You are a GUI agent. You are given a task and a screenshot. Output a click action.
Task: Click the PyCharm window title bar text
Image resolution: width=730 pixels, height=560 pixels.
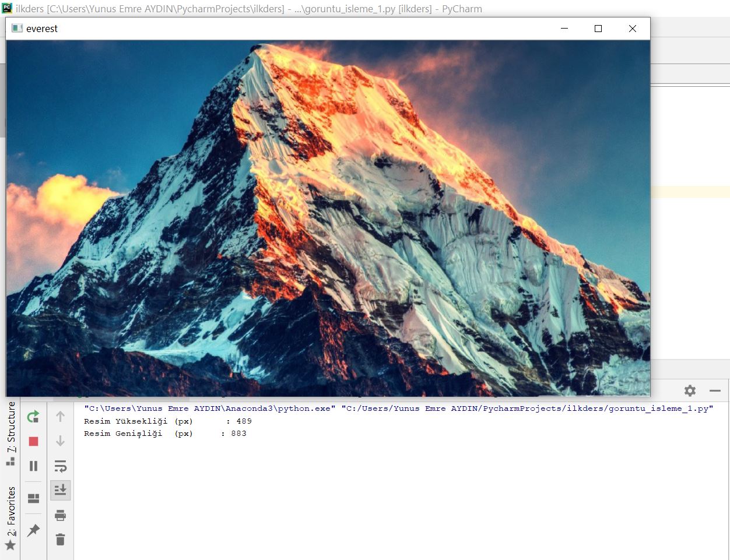click(249, 9)
